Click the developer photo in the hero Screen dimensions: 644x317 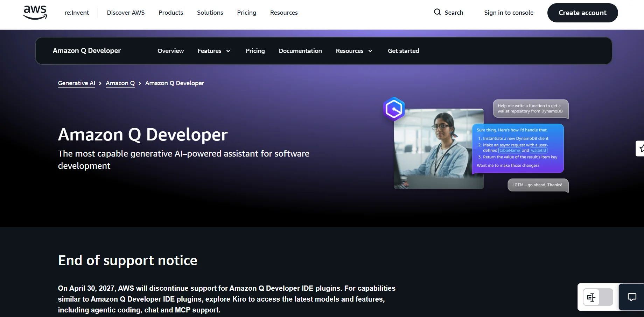(439, 149)
